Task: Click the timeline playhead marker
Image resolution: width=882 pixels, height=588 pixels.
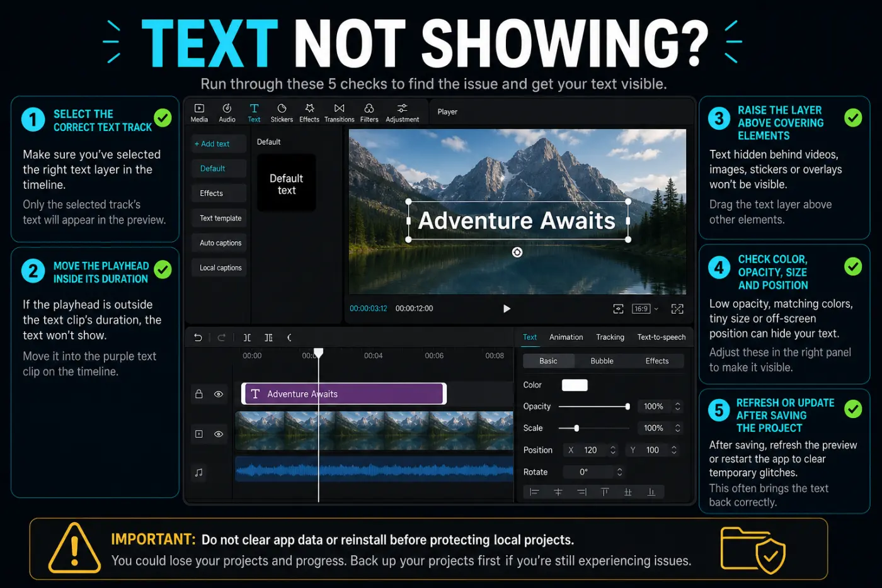Action: tap(319, 353)
